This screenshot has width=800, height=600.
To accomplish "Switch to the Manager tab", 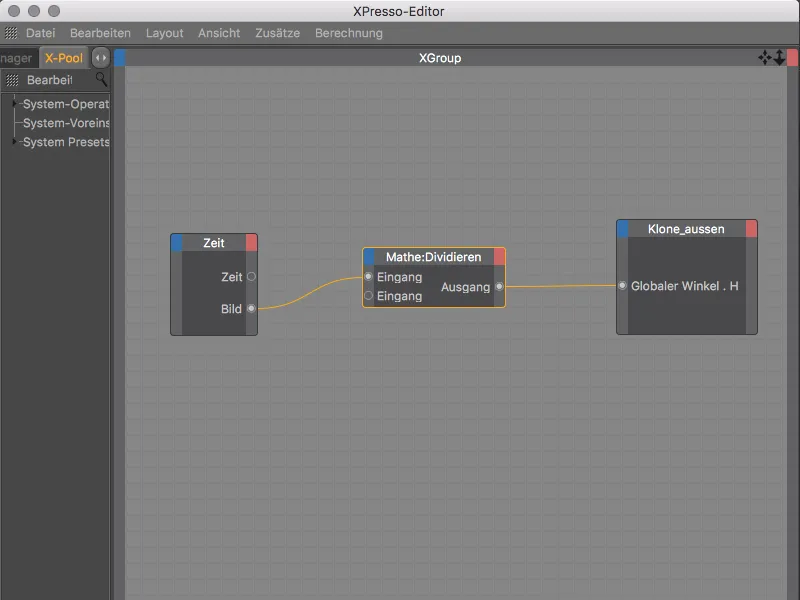I will pos(17,58).
